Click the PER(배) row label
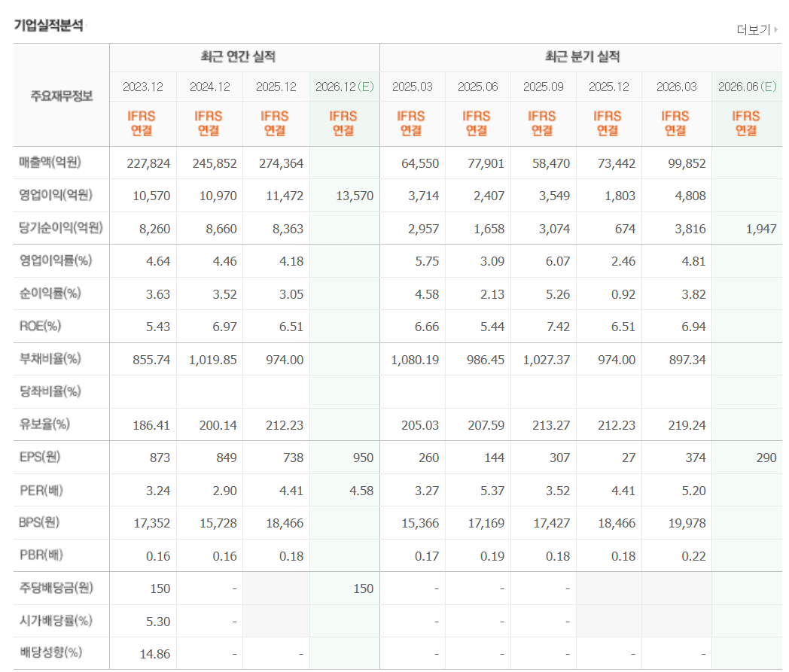This screenshot has height=672, width=789. tap(41, 490)
